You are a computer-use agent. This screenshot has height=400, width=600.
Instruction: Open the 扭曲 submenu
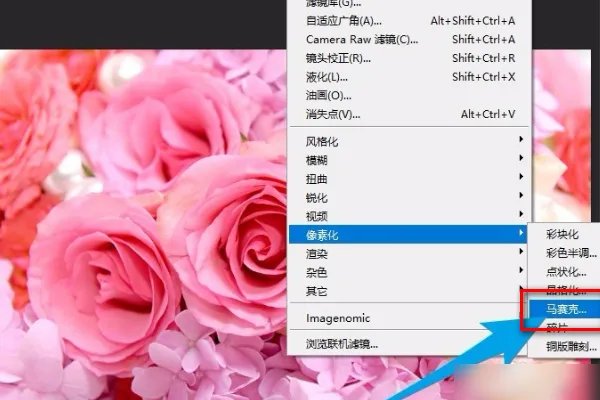[x=409, y=179]
